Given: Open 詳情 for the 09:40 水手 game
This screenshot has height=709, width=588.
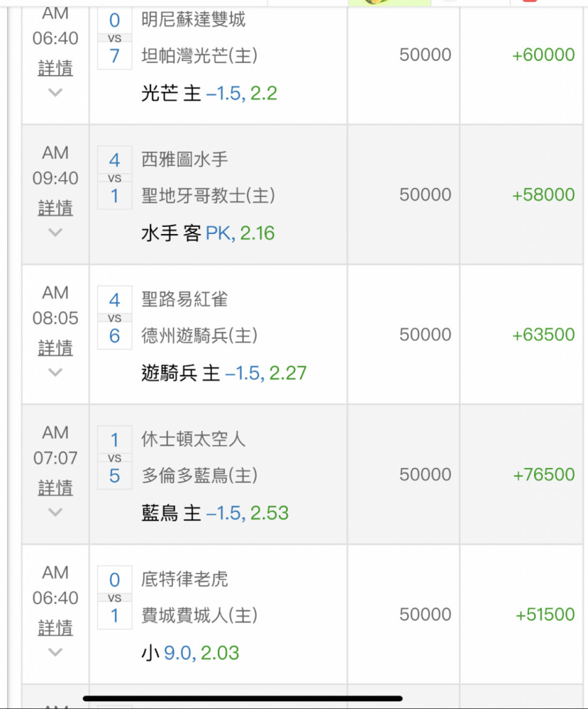Looking at the screenshot, I should pyautogui.click(x=55, y=208).
